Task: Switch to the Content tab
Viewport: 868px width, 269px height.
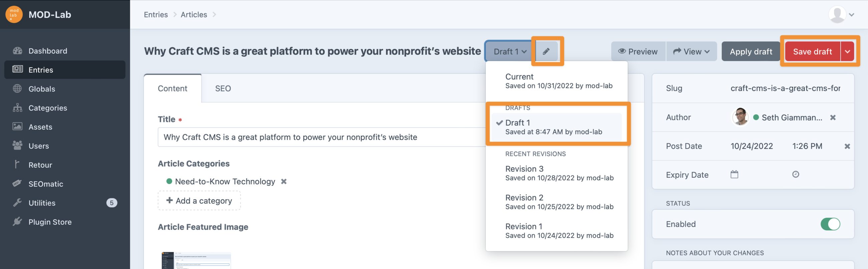Action: pyautogui.click(x=173, y=88)
